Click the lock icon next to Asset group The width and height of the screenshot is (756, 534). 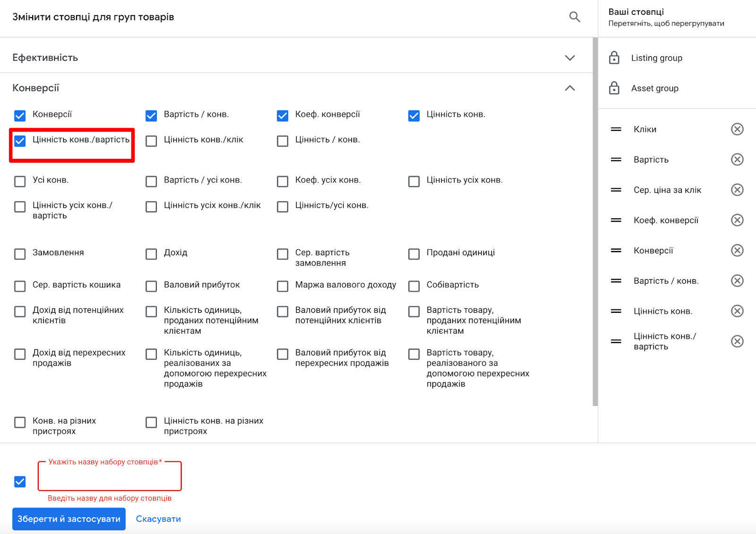point(614,88)
